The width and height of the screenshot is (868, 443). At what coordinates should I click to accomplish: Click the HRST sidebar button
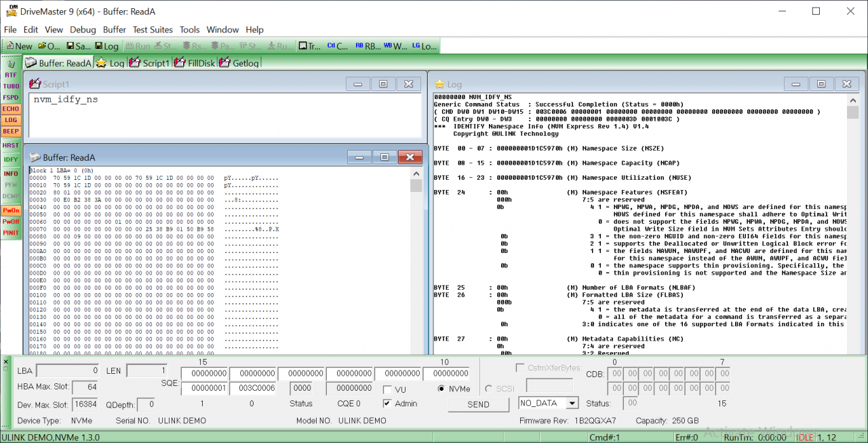[x=11, y=145]
